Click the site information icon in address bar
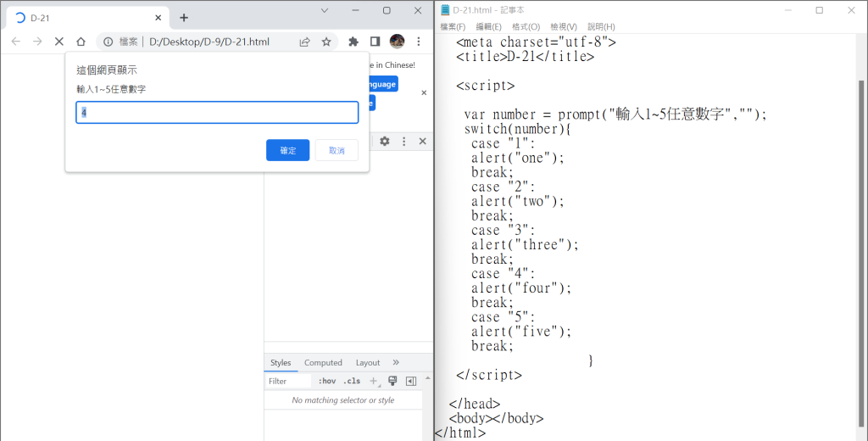 (108, 42)
